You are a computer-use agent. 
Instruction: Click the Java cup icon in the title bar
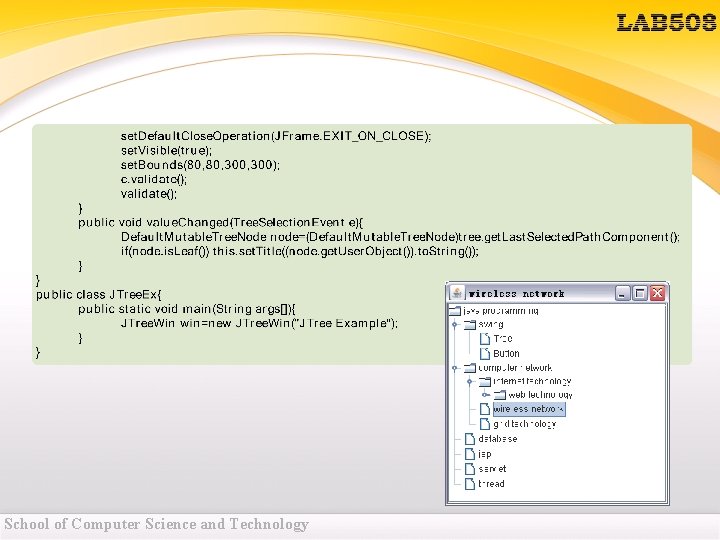click(456, 293)
